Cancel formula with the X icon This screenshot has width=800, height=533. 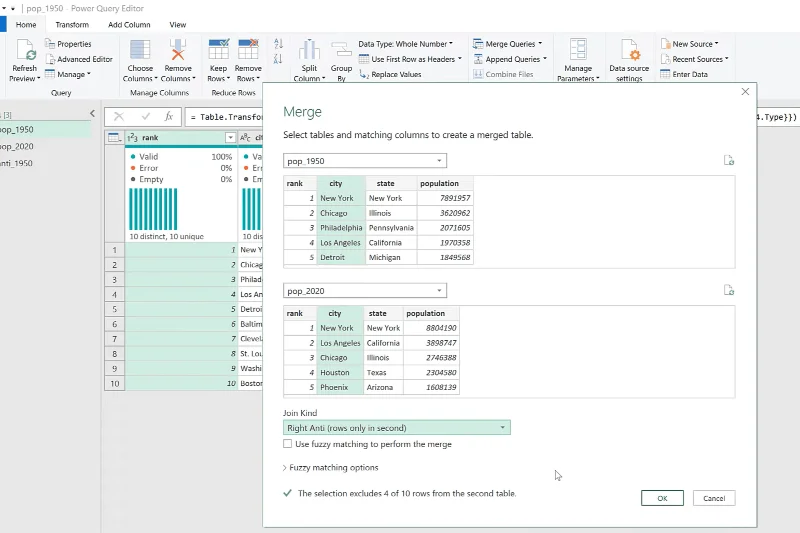click(119, 117)
